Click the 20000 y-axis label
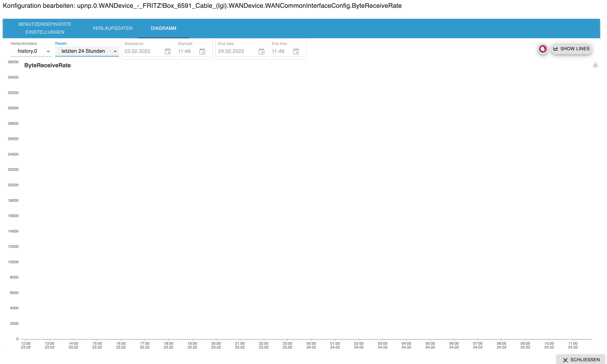Viewport: 607px width, 364px height. point(13,185)
